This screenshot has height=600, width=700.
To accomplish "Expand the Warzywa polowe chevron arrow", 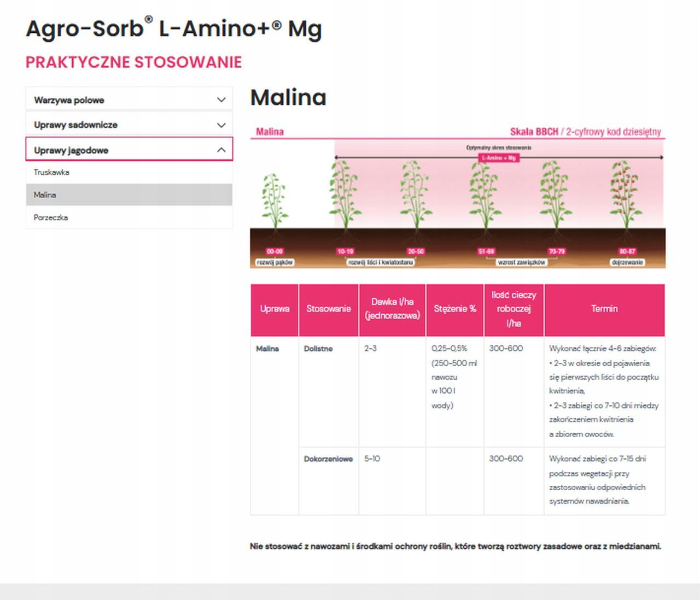I will 221,100.
